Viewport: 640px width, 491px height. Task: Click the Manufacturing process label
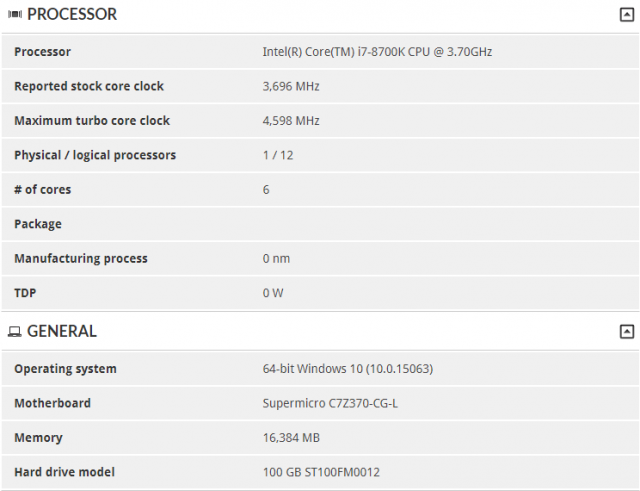pyautogui.click(x=81, y=259)
